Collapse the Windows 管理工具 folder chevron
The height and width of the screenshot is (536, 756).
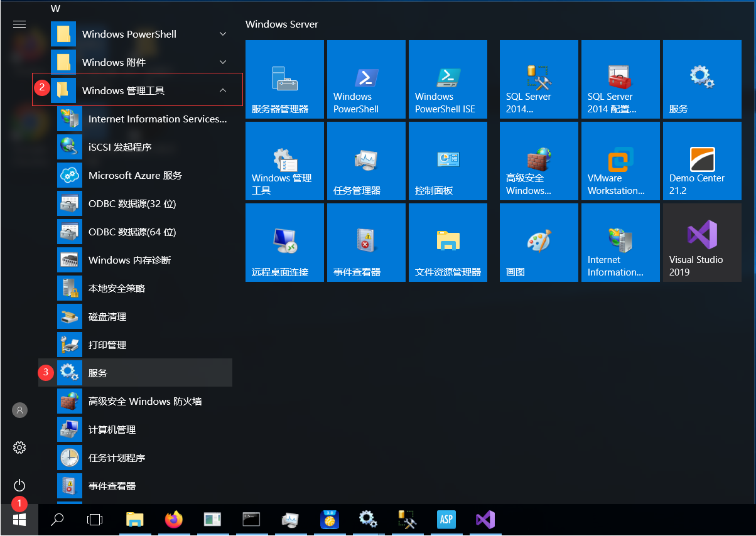click(223, 90)
